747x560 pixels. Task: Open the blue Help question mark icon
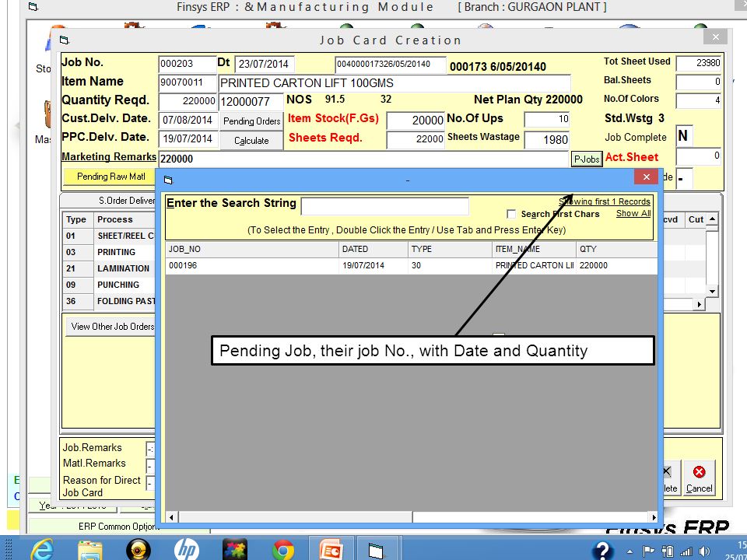click(x=602, y=551)
